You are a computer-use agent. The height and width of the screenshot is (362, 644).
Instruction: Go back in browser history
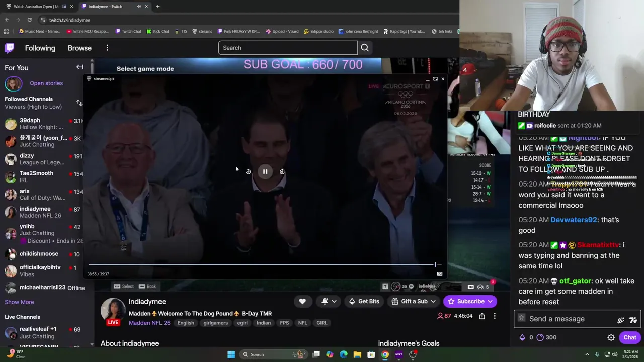[7, 20]
